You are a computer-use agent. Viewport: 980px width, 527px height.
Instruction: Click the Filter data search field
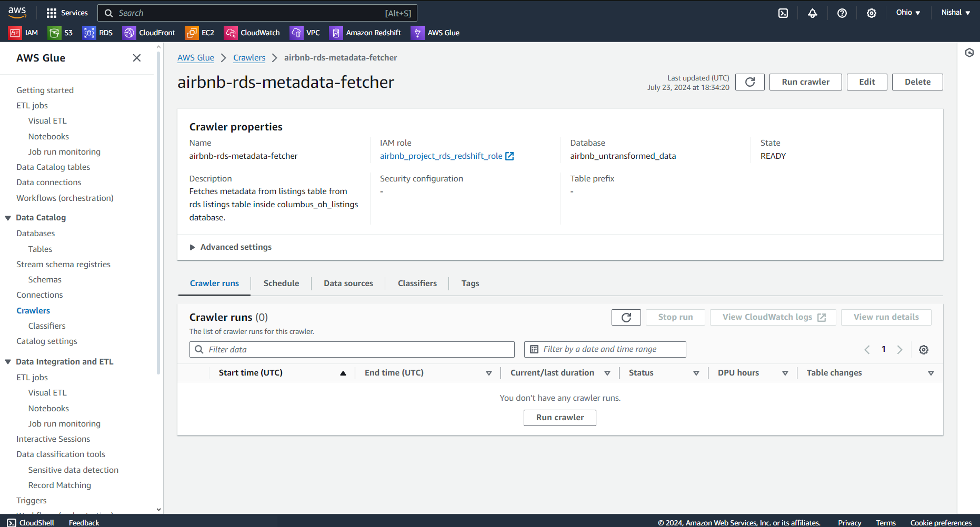point(352,350)
